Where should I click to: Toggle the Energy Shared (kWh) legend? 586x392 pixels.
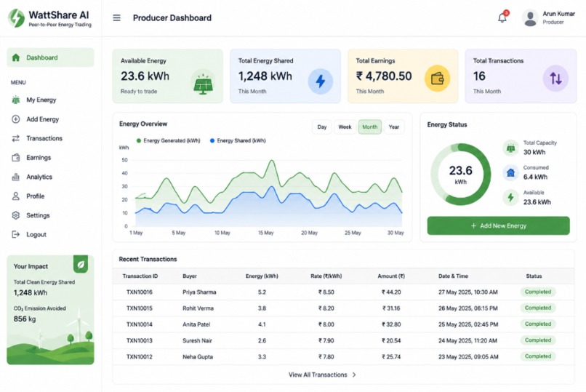(x=238, y=140)
